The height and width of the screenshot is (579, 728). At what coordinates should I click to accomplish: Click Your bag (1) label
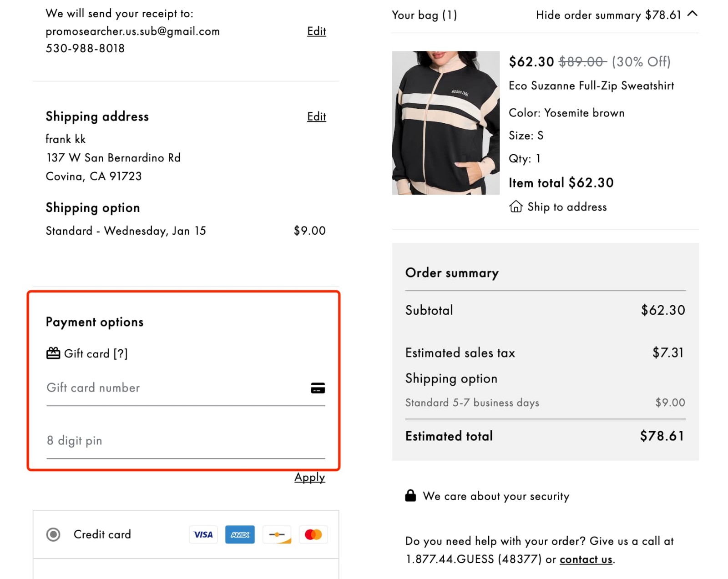coord(424,15)
